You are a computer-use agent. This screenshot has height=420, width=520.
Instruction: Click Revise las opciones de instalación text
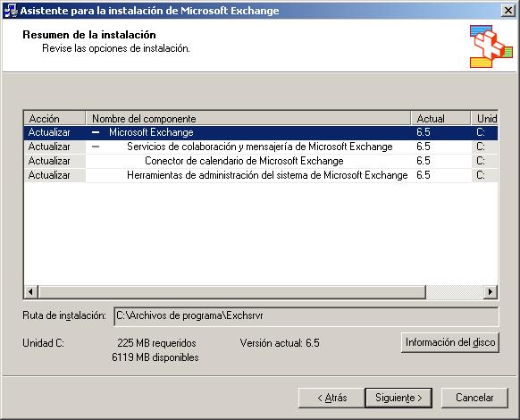pyautogui.click(x=116, y=48)
